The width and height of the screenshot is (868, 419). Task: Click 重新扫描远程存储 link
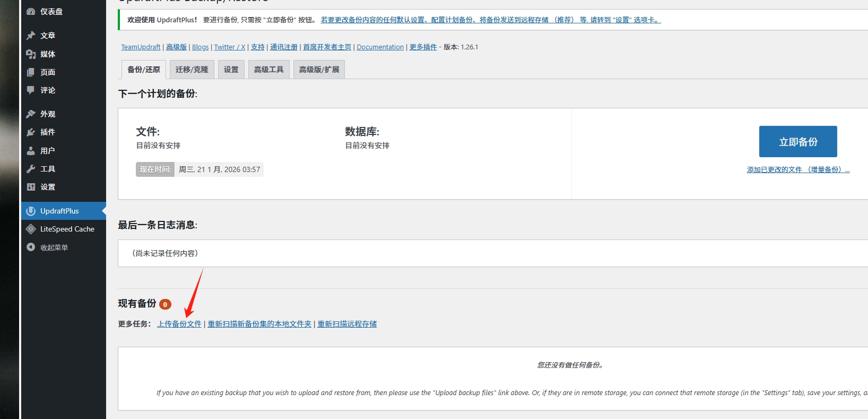click(347, 324)
